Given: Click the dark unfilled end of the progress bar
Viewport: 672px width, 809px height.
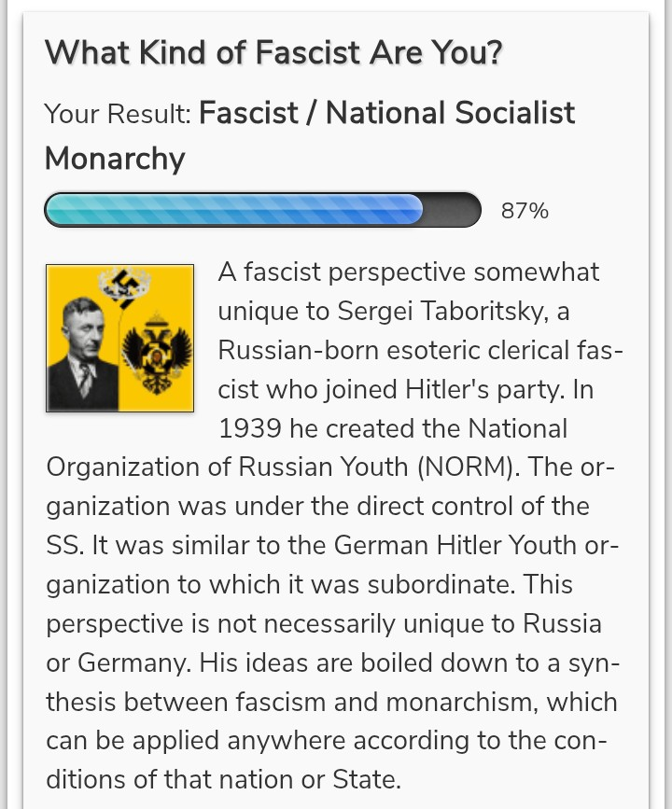Looking at the screenshot, I should click(453, 210).
